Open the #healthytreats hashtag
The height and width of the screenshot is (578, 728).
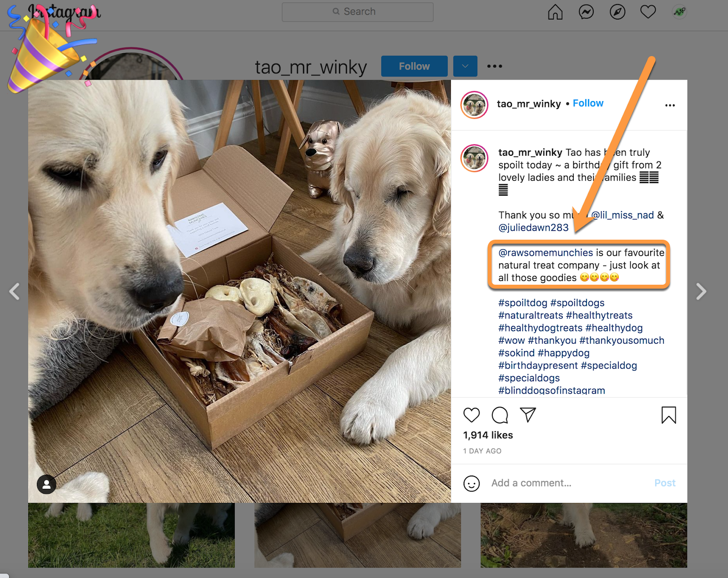(x=599, y=315)
